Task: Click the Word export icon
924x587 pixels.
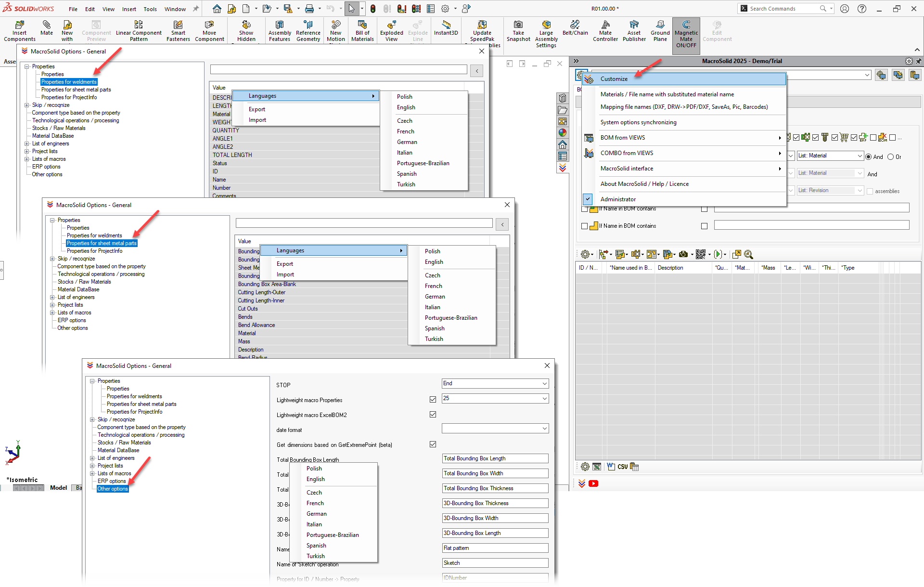Action: [x=611, y=467]
